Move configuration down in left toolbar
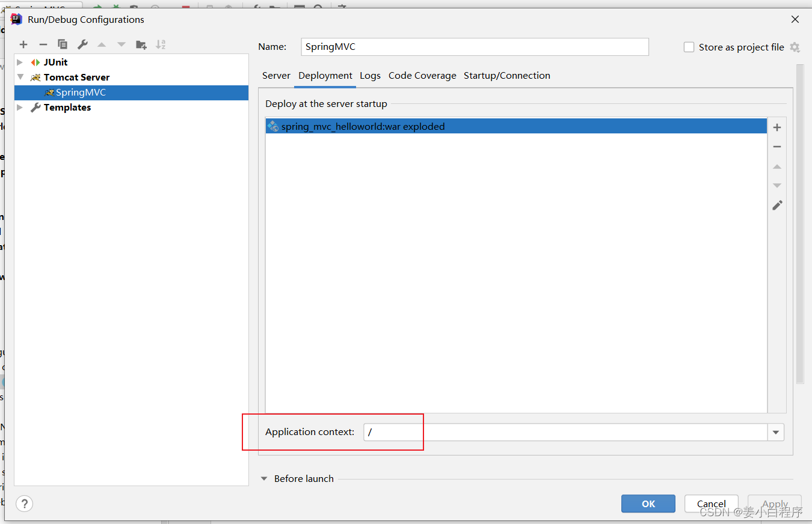 coord(121,44)
